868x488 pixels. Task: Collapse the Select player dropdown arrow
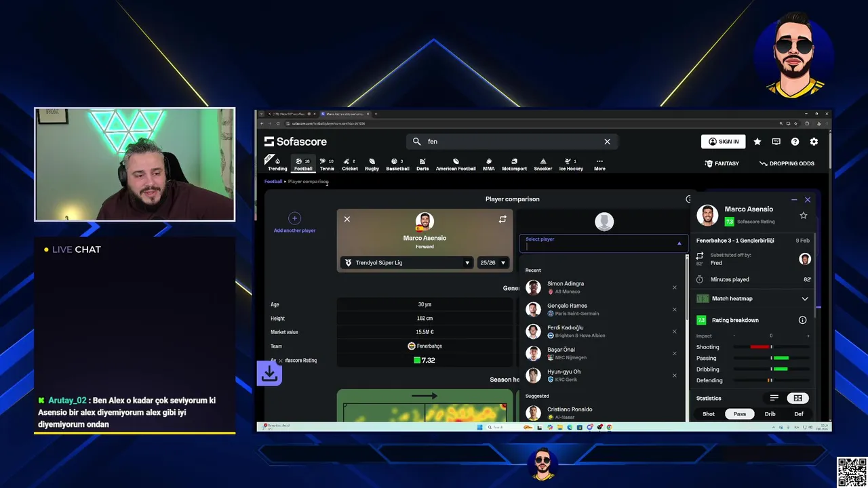[679, 243]
